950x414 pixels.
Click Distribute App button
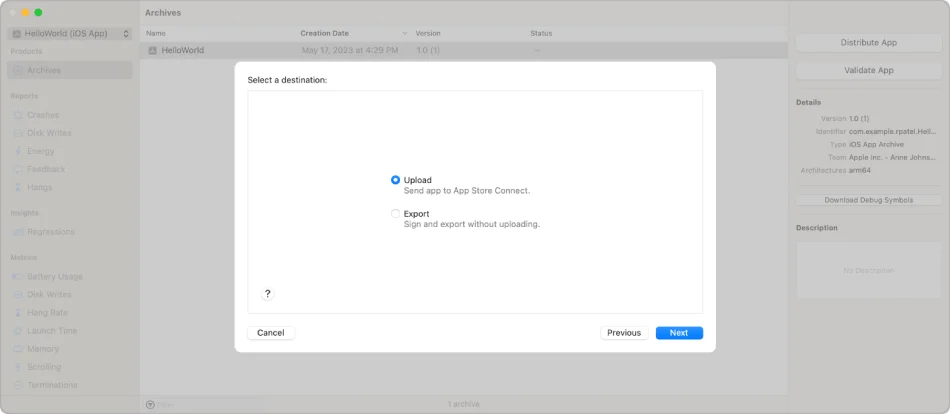869,43
